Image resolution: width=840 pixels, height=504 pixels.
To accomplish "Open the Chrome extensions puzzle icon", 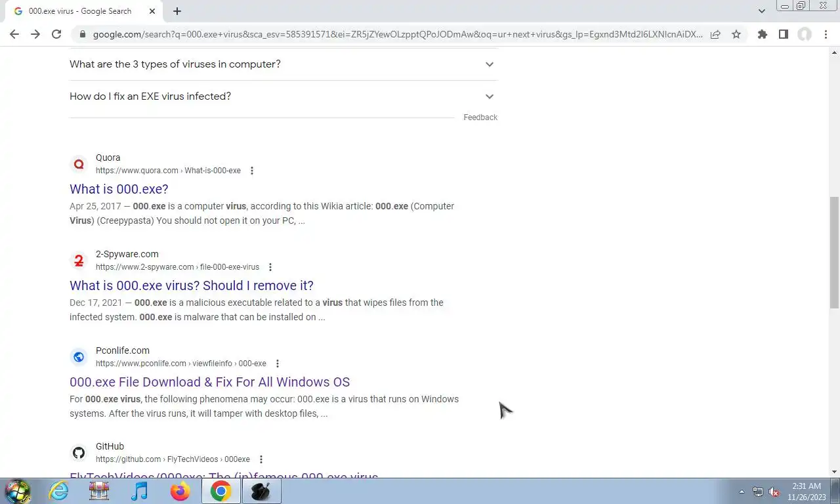I will (x=762, y=34).
